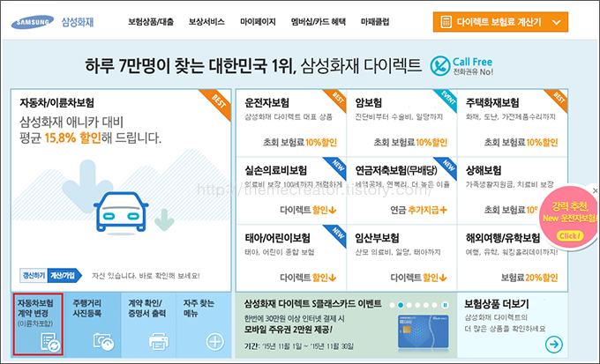This screenshot has width=600, height=364.
Task: Open 계약 확인/증명서 출력 tile
Action: (148, 325)
